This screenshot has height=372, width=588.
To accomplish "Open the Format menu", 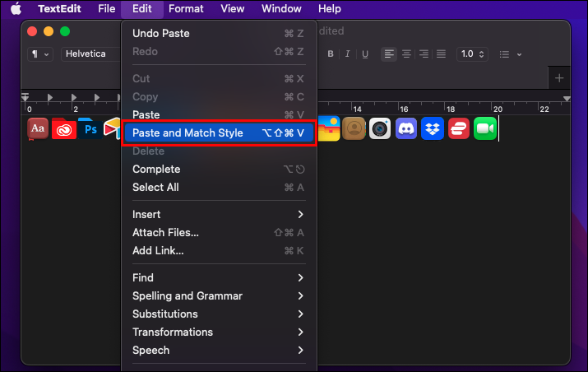I will 186,9.
